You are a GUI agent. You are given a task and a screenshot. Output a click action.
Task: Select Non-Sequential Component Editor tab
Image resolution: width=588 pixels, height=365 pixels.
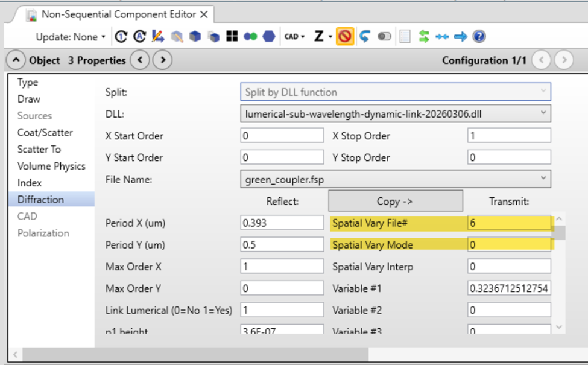pyautogui.click(x=118, y=14)
